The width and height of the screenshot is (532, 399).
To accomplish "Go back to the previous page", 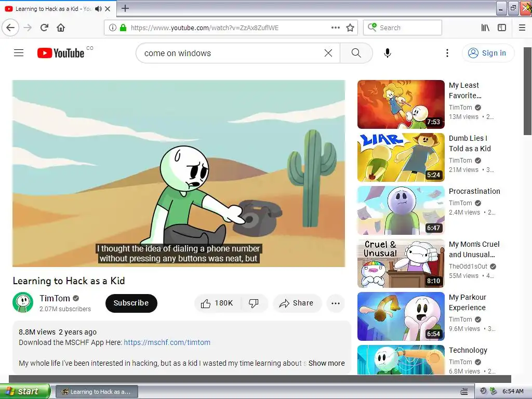I will [10, 28].
